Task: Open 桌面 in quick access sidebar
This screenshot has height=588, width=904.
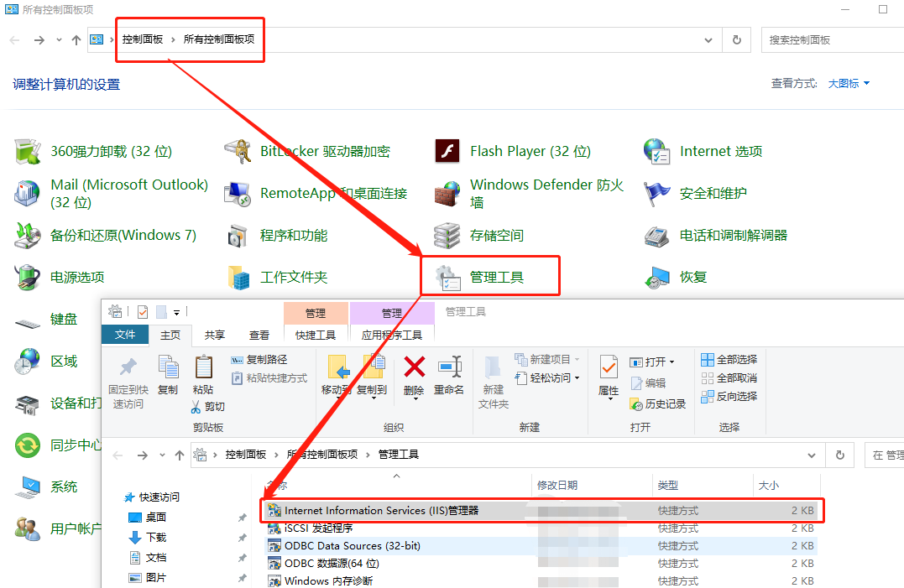Action: click(x=148, y=518)
